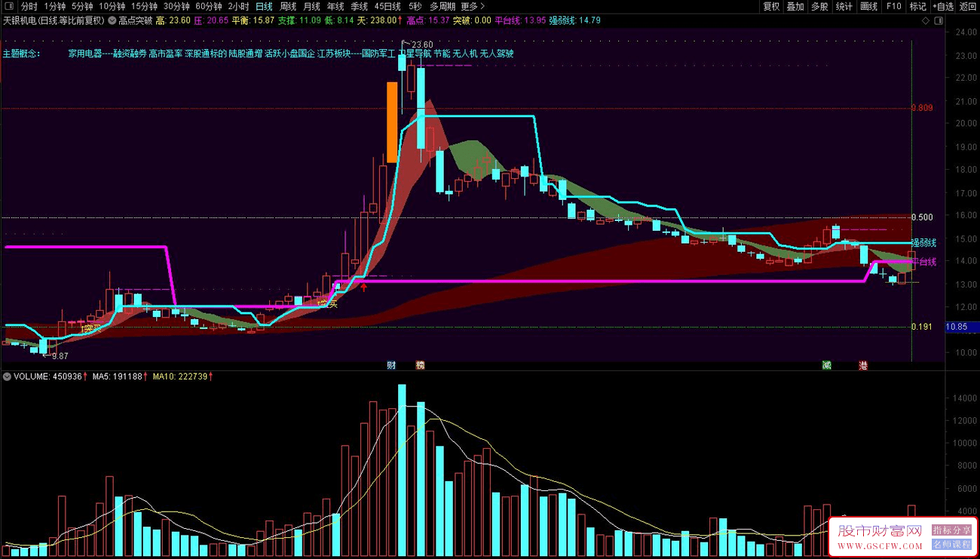Select the 5秒 period
Screen dimensions: 980x559
415,6
